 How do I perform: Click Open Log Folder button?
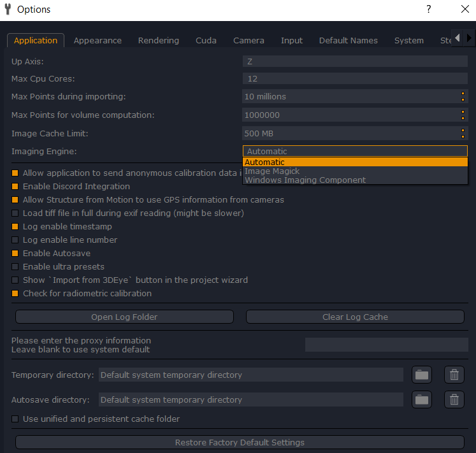pos(124,317)
